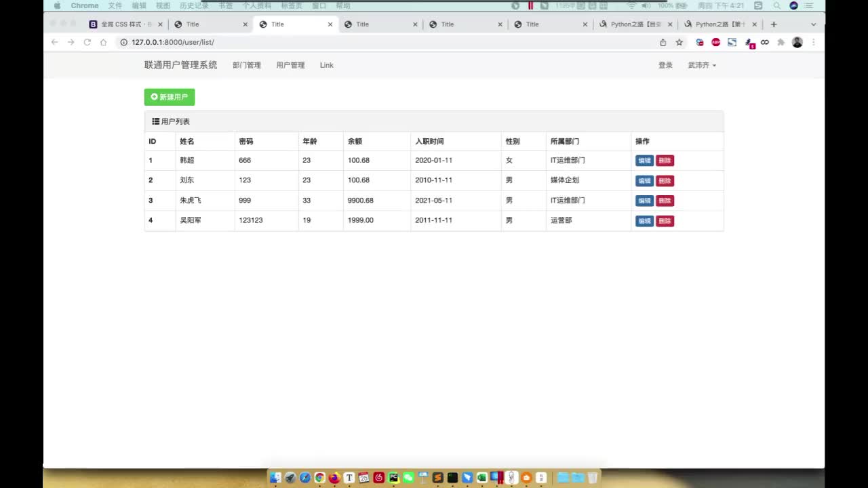868x488 pixels.
Task: Open the tab search chevron dropdown
Action: pos(814,24)
